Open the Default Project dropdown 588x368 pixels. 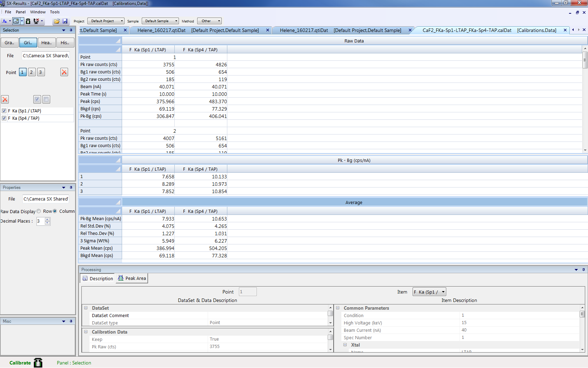pyautogui.click(x=106, y=21)
